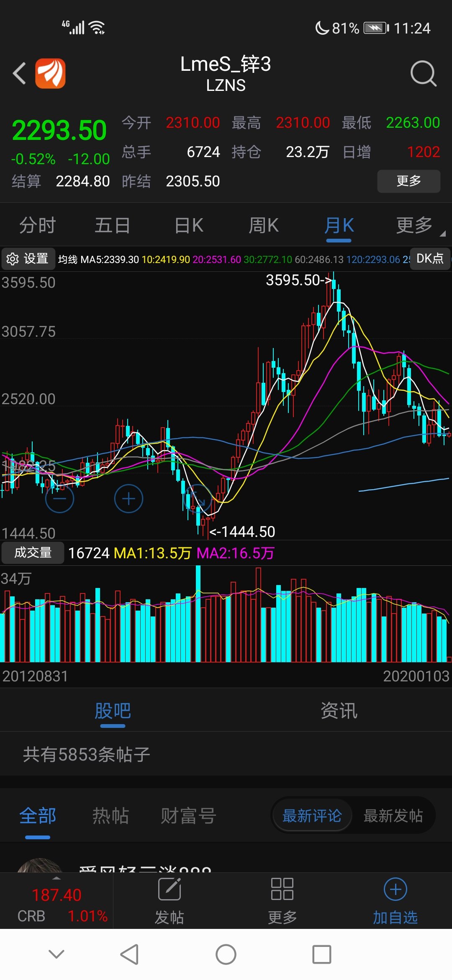Select the 分时 chart tab
This screenshot has width=452, height=980.
pos(38,226)
